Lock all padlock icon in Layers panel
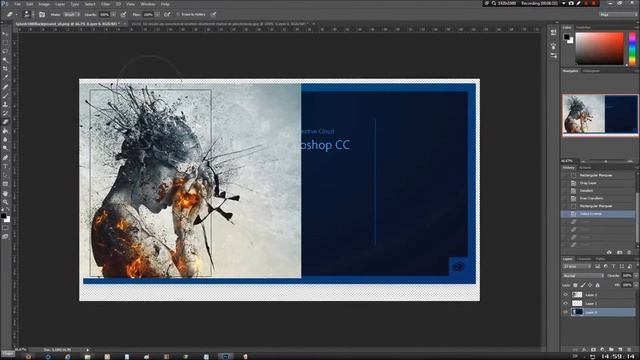The height and width of the screenshot is (360, 640). pyautogui.click(x=598, y=285)
